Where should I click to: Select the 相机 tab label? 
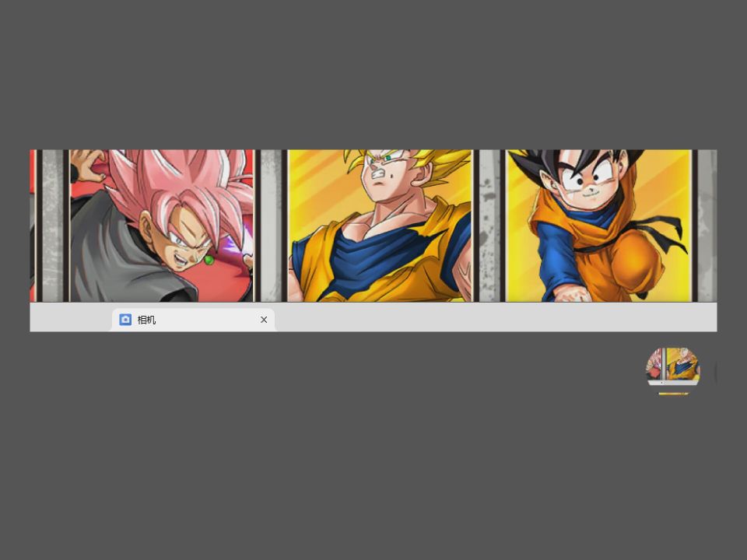147,320
